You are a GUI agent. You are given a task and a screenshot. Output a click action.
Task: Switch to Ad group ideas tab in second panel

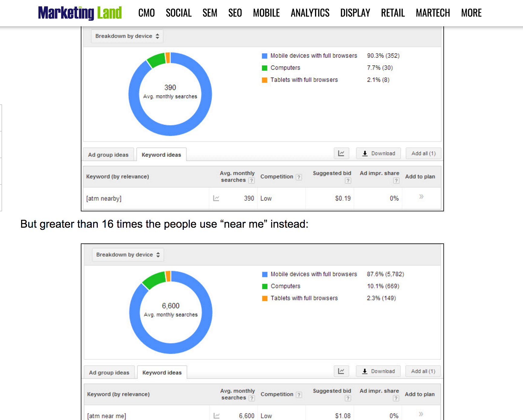[109, 373]
